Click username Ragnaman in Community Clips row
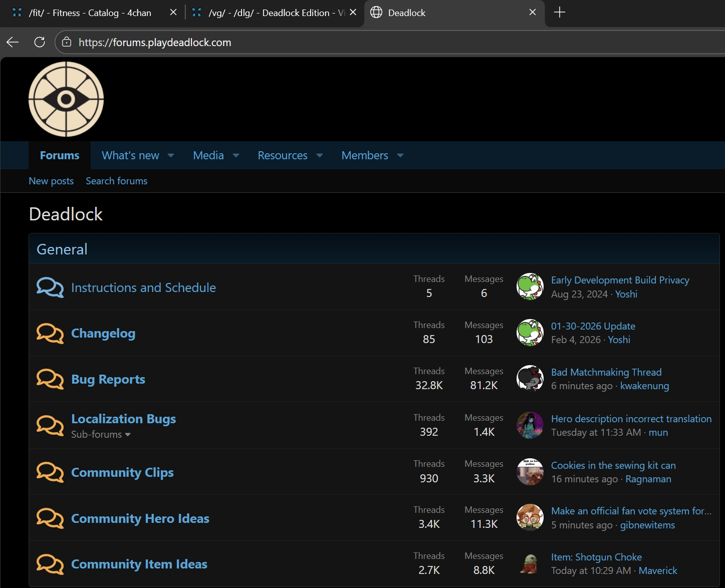 pos(648,479)
